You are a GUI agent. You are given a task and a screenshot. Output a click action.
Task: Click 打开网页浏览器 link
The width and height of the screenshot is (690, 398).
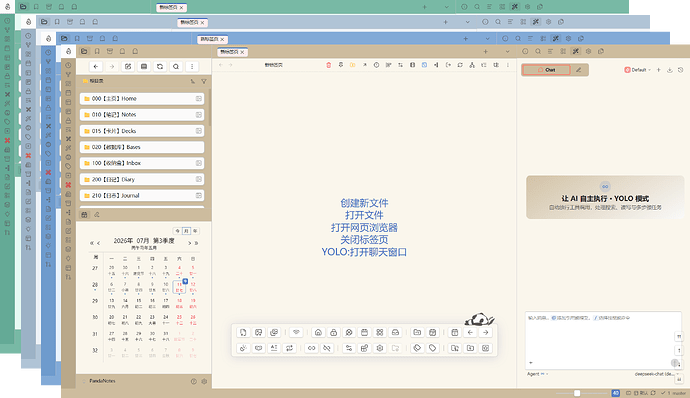364,228
